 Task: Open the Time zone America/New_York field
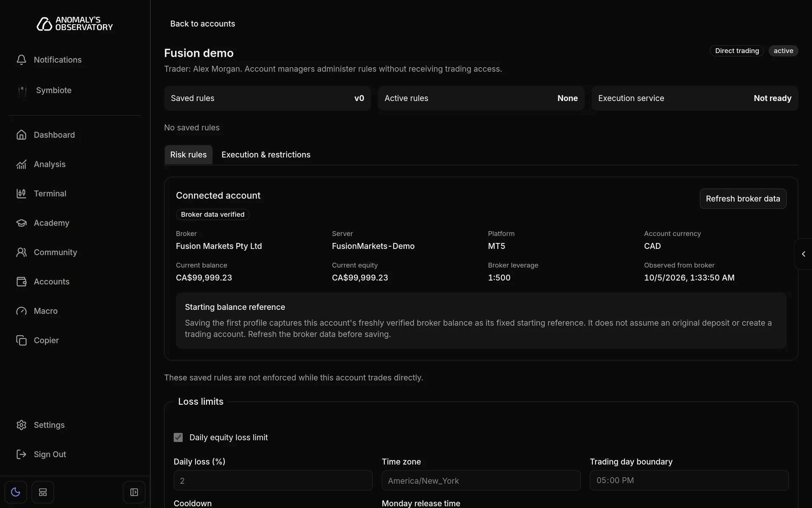pyautogui.click(x=481, y=480)
